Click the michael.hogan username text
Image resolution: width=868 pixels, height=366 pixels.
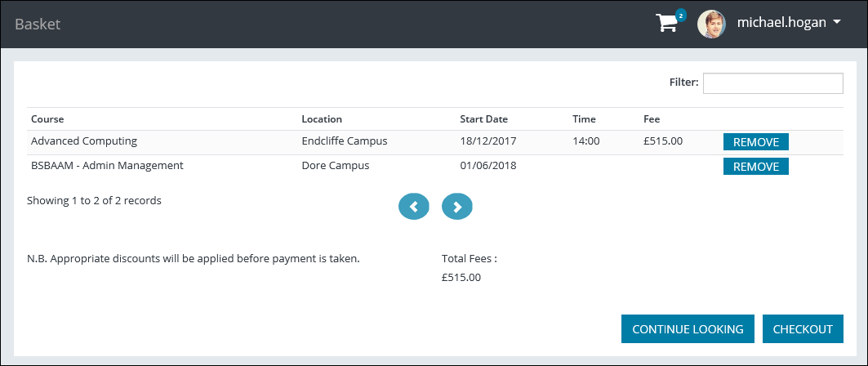click(x=781, y=24)
